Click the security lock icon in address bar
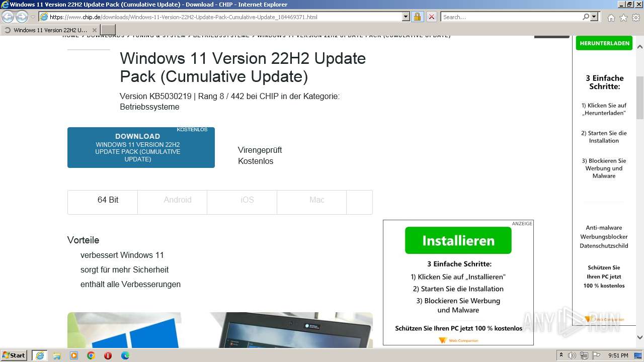 417,17
